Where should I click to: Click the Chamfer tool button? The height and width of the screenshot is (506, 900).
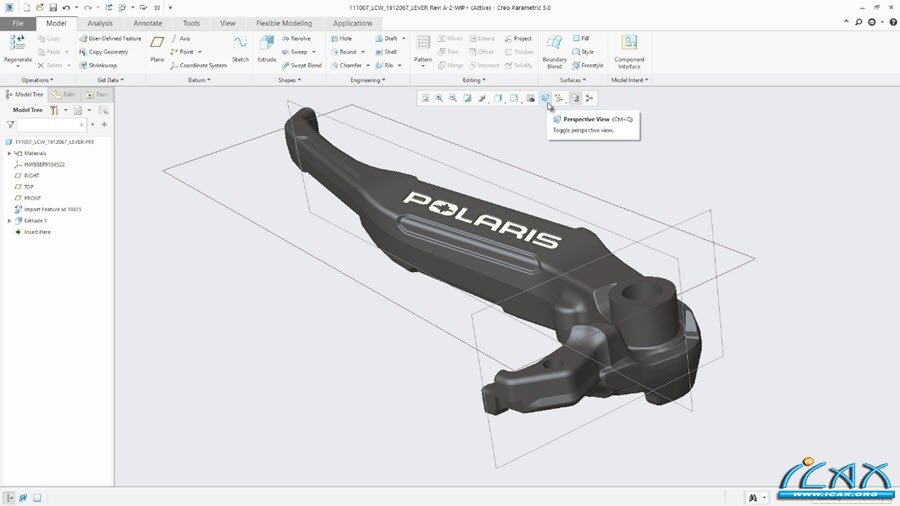point(346,65)
